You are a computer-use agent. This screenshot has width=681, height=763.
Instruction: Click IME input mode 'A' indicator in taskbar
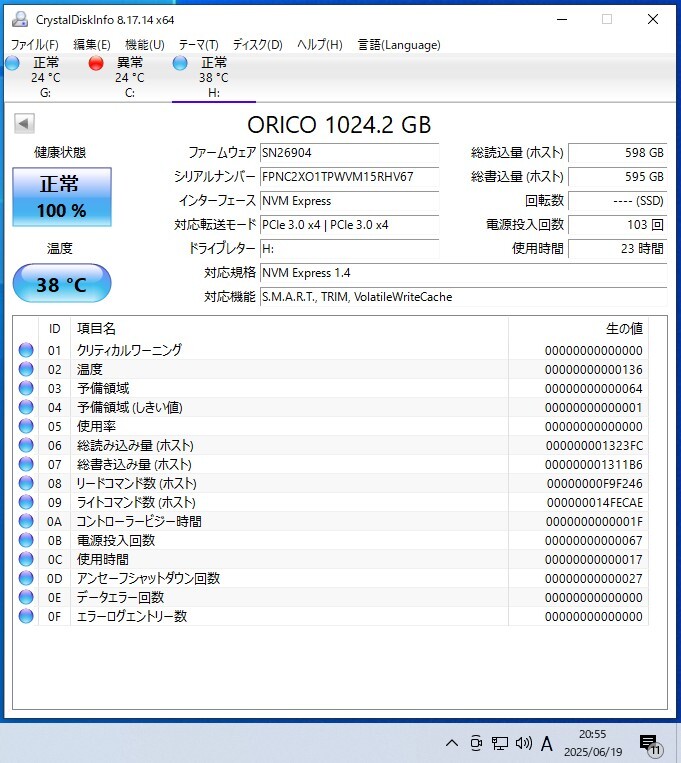[547, 744]
